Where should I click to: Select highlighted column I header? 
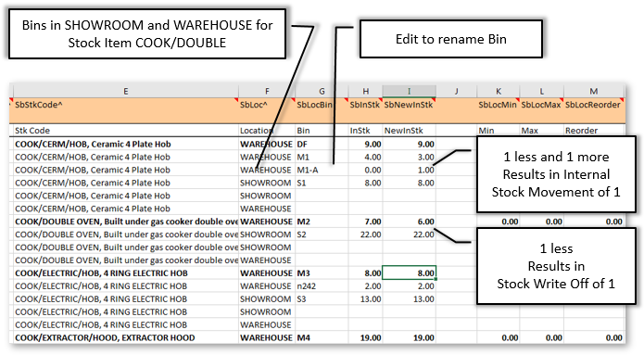tap(409, 91)
